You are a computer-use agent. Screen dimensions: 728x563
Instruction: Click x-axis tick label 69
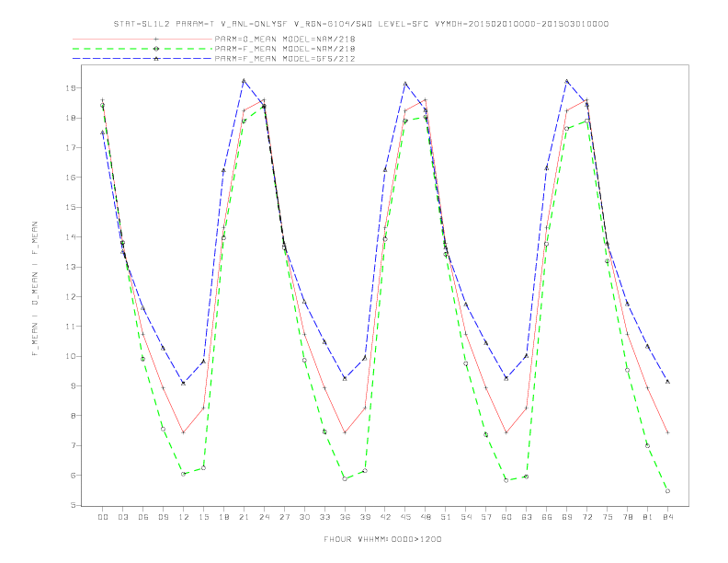(567, 517)
